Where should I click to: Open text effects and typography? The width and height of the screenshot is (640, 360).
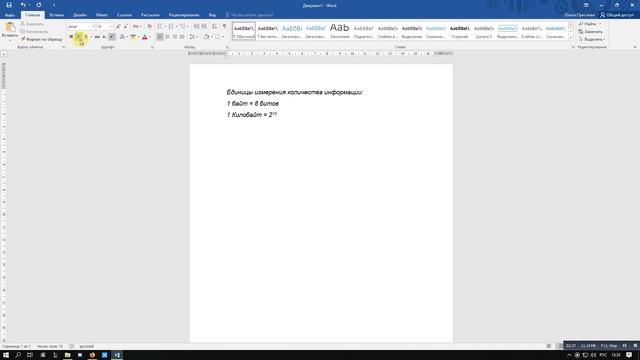[122, 37]
